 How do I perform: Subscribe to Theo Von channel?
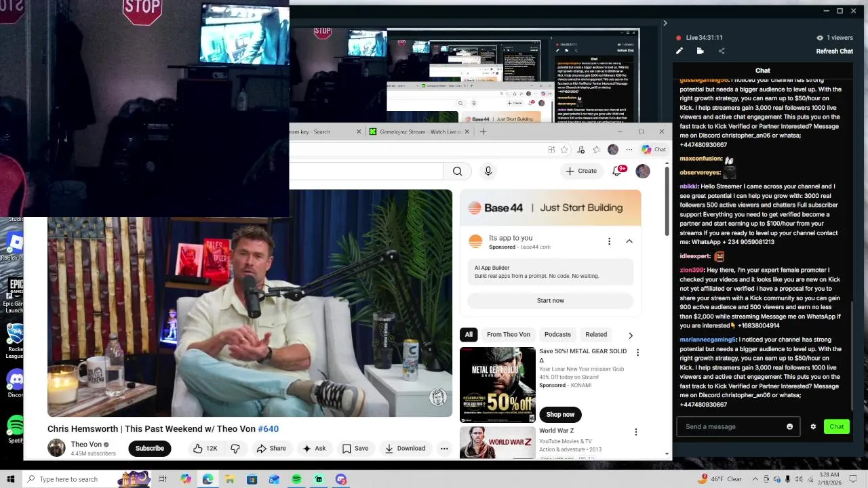[x=150, y=448]
